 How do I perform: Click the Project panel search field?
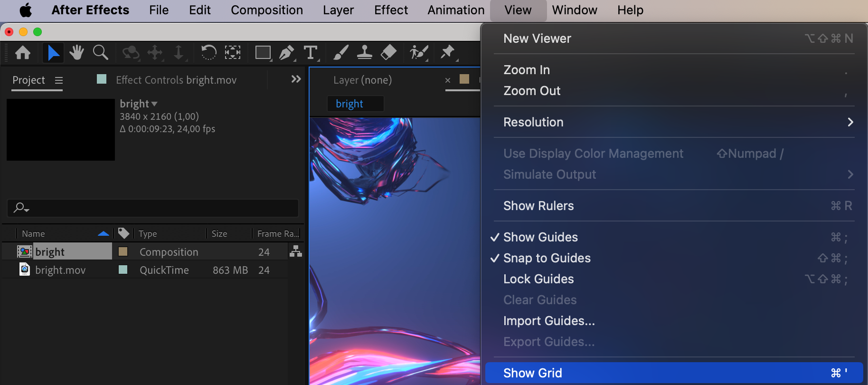[x=153, y=208]
